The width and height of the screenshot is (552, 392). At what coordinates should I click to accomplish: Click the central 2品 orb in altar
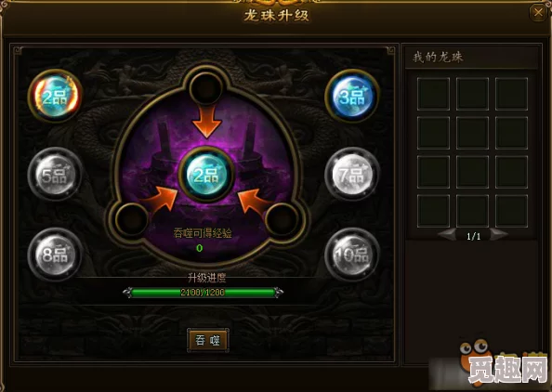coord(206,175)
